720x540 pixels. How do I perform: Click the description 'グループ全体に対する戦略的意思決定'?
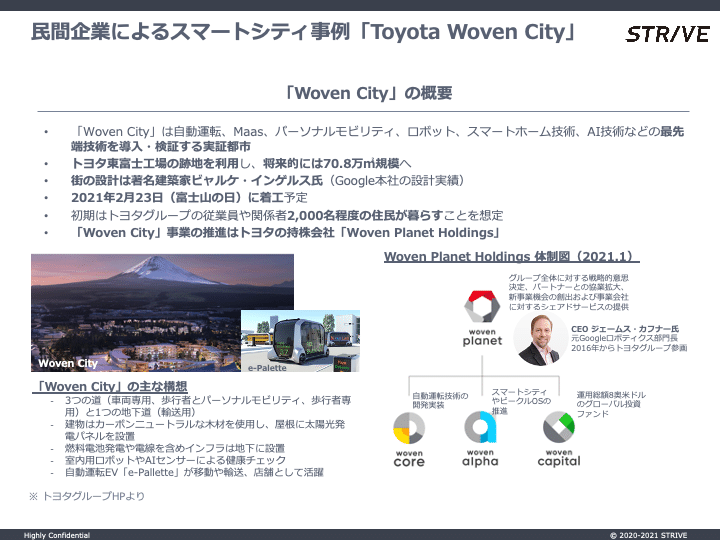coord(568,292)
